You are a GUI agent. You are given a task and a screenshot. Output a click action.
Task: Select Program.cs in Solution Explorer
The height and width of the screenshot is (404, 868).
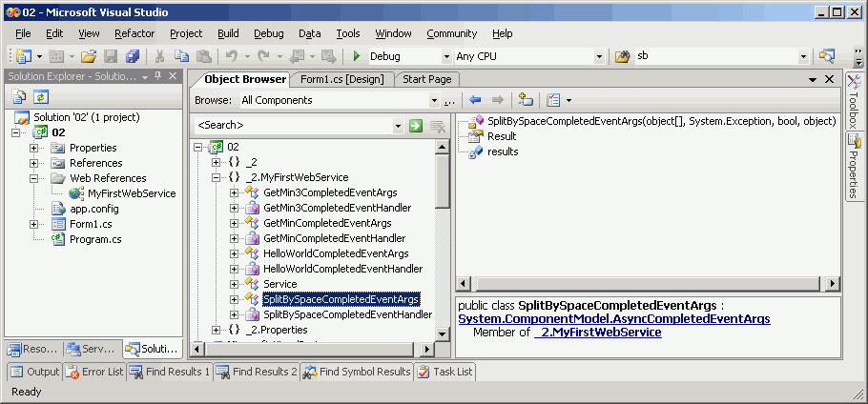coord(95,240)
